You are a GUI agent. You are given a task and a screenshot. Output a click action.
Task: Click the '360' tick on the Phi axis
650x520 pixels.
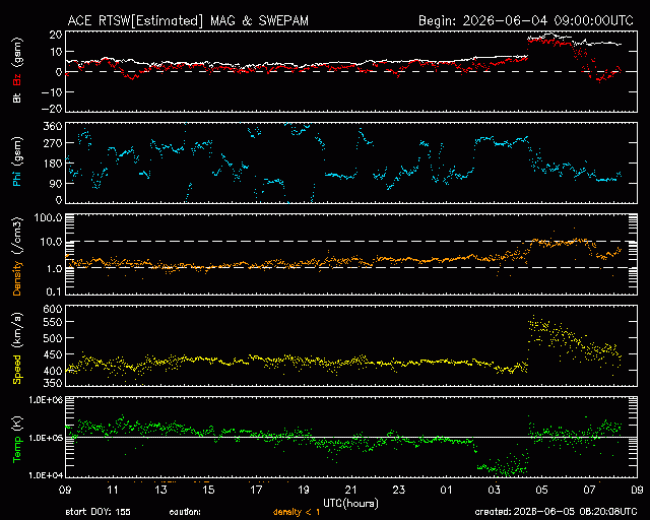pos(53,126)
